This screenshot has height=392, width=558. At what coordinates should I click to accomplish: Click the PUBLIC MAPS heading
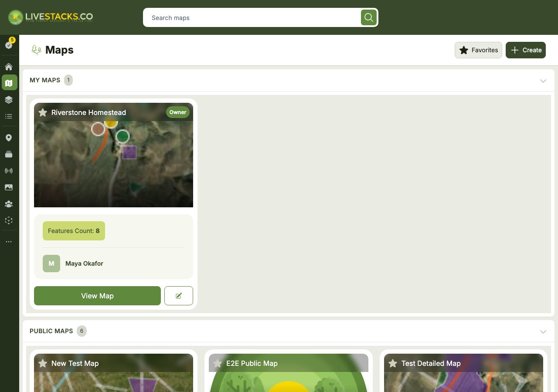pyautogui.click(x=51, y=331)
